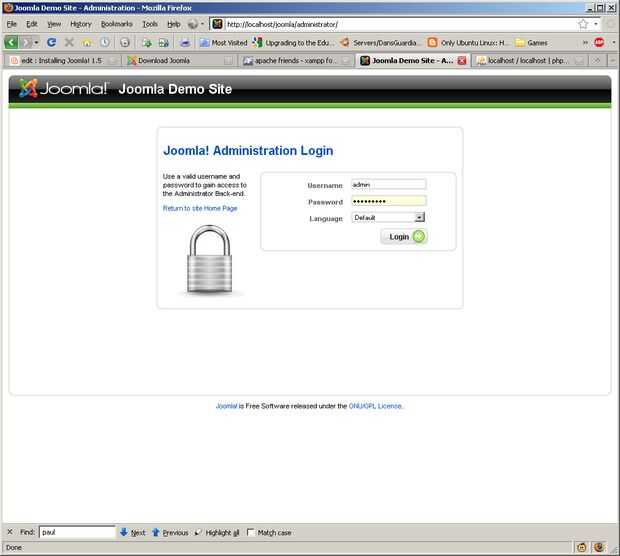Open the Edit menu
The width and height of the screenshot is (620, 556).
[x=32, y=24]
